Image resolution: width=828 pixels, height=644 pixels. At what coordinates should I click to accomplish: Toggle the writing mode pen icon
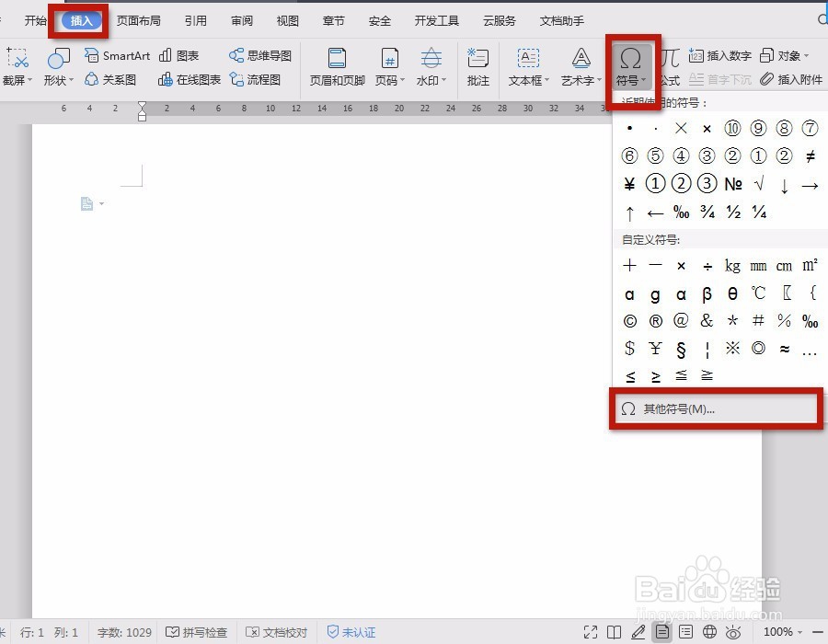(638, 632)
